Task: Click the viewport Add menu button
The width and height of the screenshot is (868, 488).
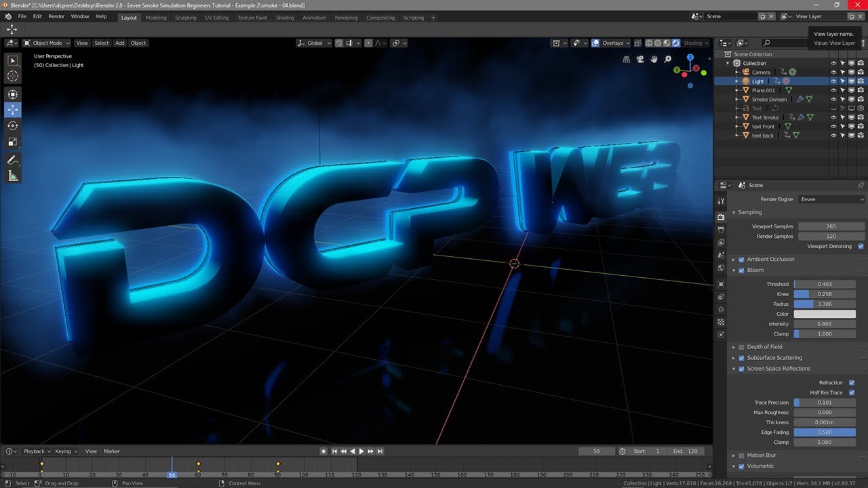Action: 120,43
